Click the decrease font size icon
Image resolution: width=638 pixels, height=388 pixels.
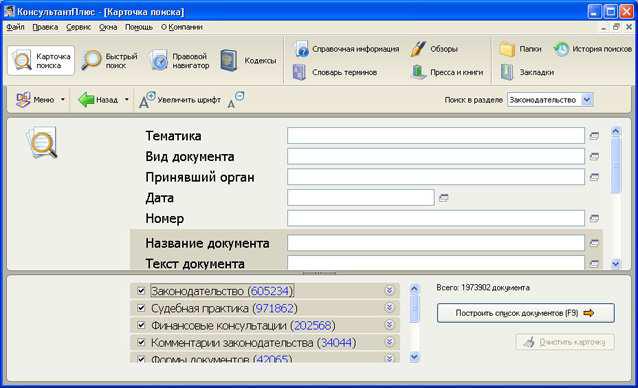click(236, 100)
